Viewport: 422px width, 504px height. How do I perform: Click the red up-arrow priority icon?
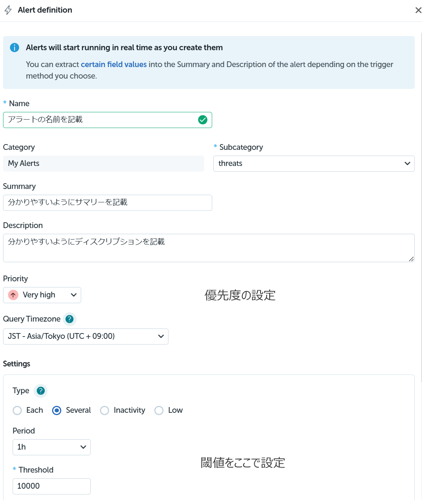13,295
